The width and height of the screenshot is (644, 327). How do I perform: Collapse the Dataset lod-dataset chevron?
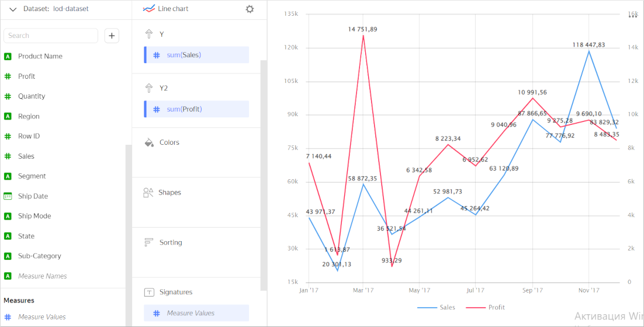13,9
